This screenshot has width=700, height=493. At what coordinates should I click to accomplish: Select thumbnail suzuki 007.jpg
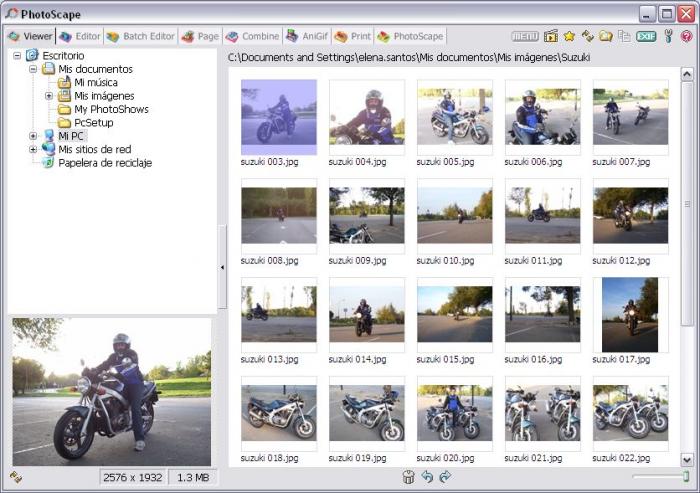[630, 117]
